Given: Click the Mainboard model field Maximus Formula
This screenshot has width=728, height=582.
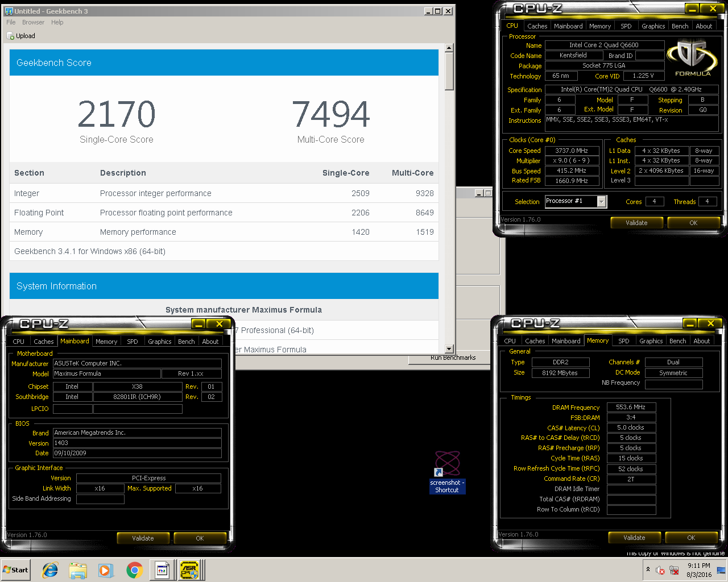Looking at the screenshot, I should [107, 374].
